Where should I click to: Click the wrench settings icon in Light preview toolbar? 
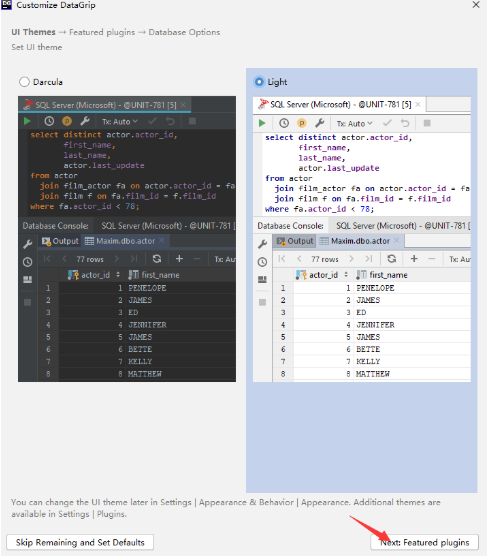click(320, 123)
